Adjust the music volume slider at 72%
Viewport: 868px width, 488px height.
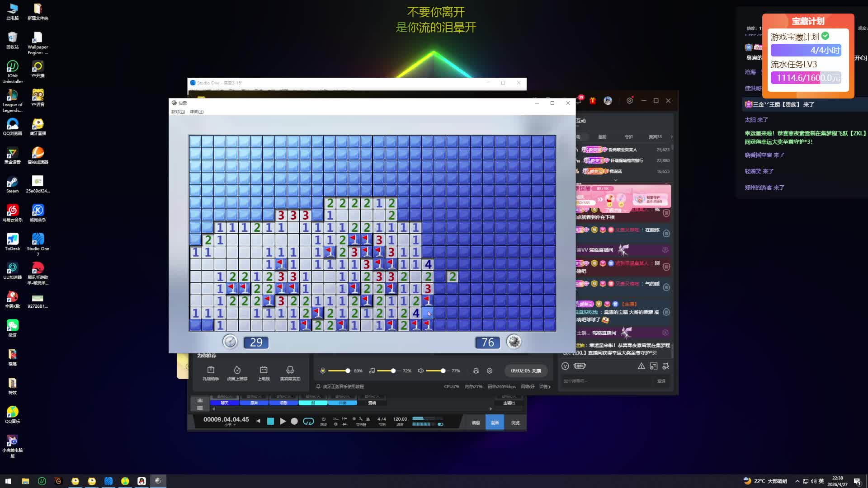[x=393, y=371]
